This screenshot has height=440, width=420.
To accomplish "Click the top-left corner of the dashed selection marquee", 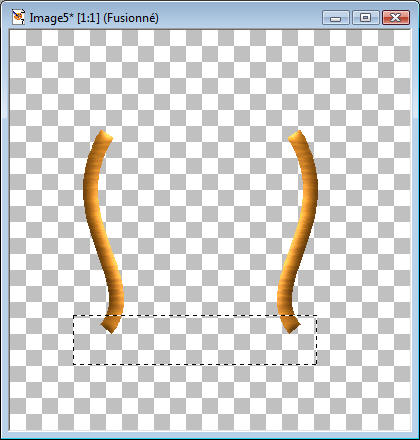I will coord(73,315).
